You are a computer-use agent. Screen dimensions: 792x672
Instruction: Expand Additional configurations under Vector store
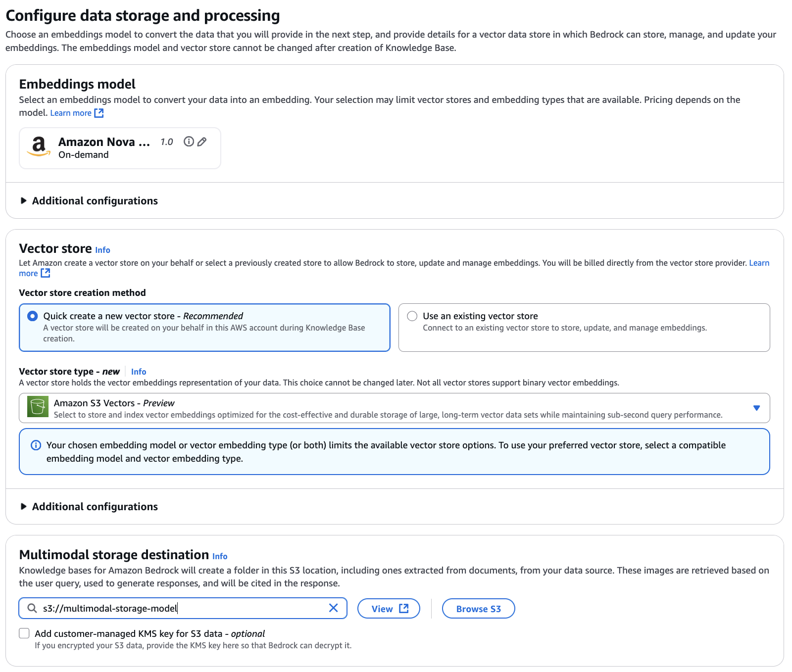click(23, 507)
